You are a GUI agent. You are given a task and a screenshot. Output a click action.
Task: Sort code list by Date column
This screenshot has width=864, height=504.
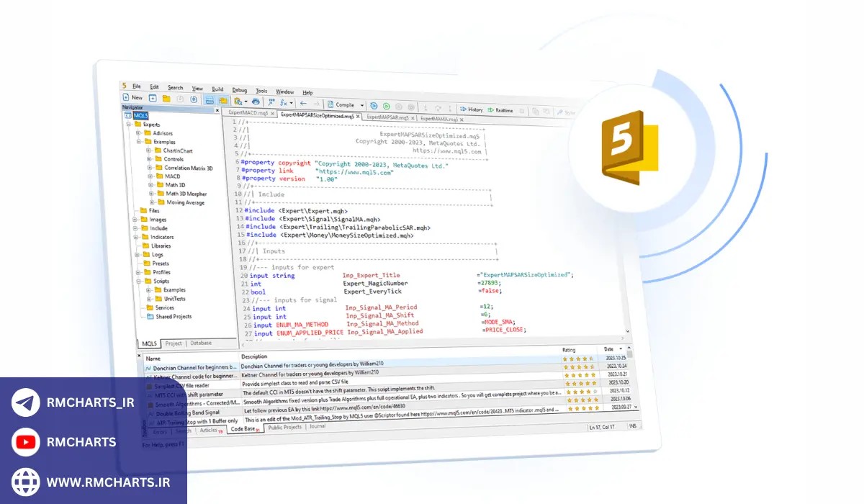pos(609,348)
